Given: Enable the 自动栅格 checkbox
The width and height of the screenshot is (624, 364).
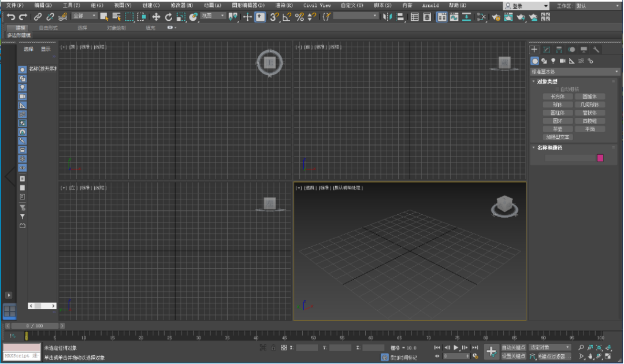Looking at the screenshot, I should point(558,89).
